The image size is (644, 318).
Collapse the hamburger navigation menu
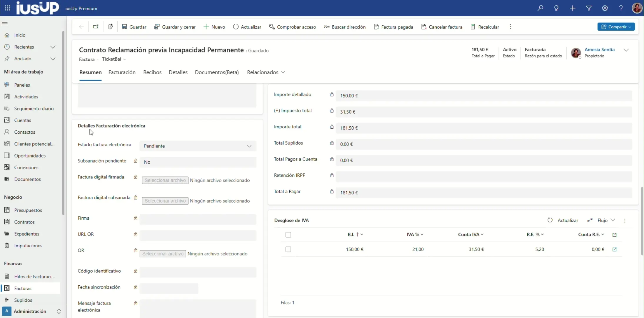5,24
